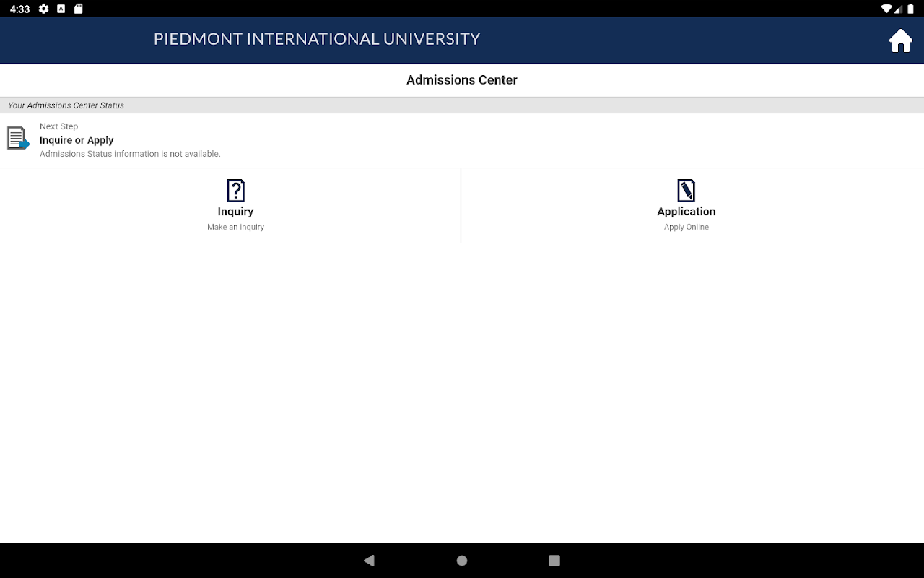The width and height of the screenshot is (924, 578).
Task: Tap the Piedmont International University title
Action: 317,39
